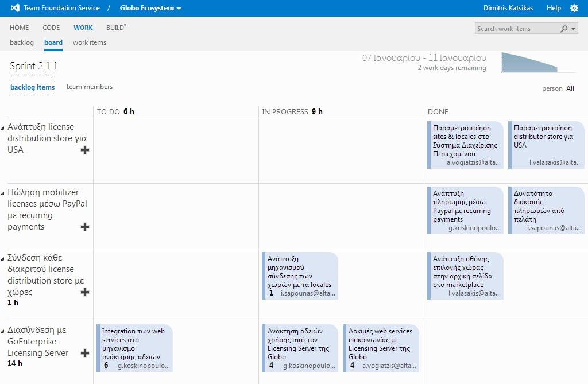Viewport: 588px width, 384px height.
Task: Open 'Ανάπτυξη πληρωμής μέσω Paypal' card
Action: (x=465, y=211)
